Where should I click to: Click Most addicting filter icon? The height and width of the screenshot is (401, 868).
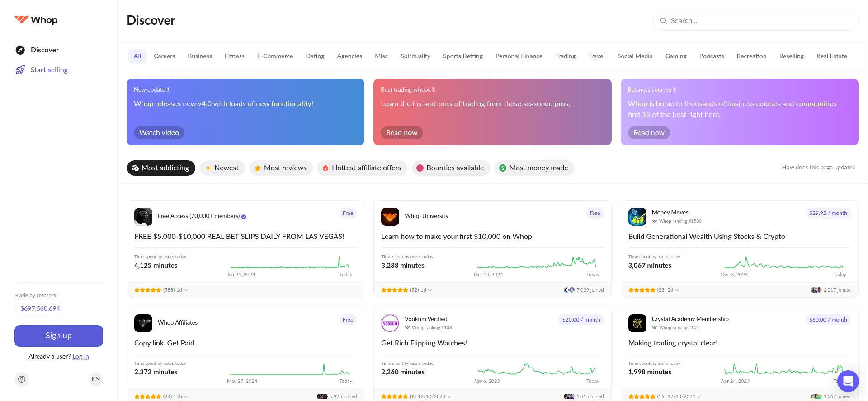[135, 168]
